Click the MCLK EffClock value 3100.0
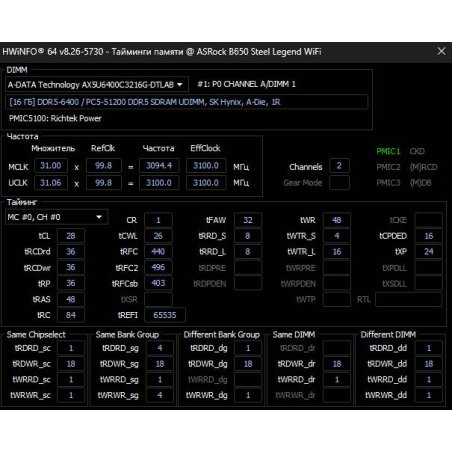Viewport: 452px width, 452px height. pos(206,166)
